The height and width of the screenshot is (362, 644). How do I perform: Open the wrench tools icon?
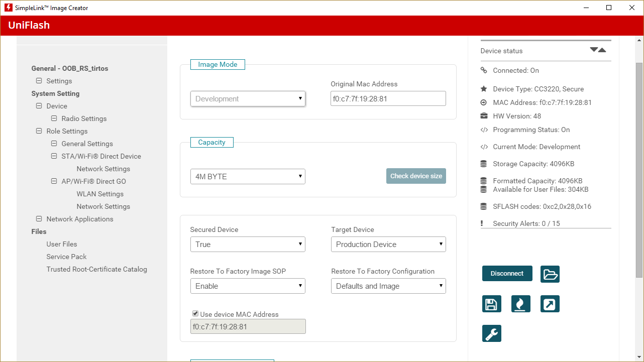click(x=491, y=333)
